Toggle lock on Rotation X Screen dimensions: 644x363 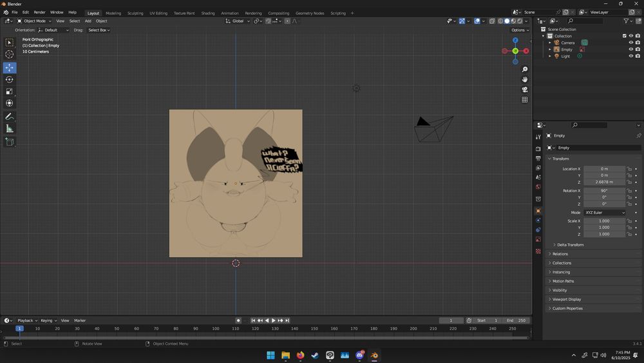pyautogui.click(x=629, y=191)
